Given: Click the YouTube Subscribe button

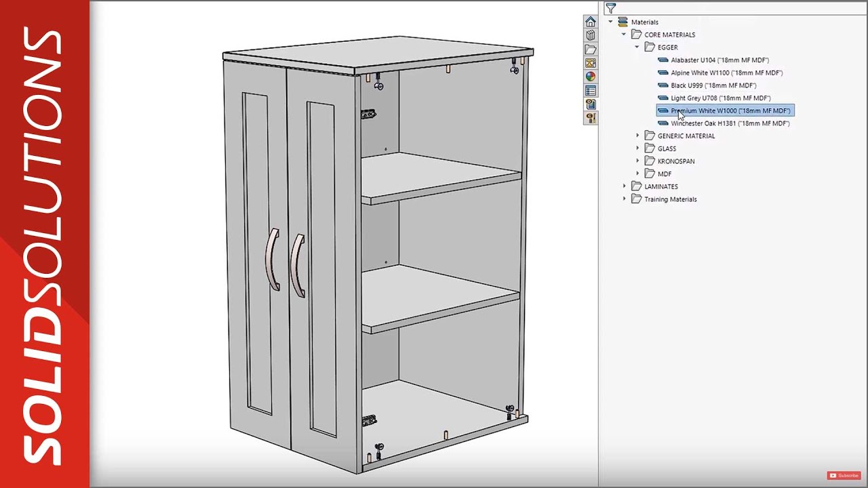Looking at the screenshot, I should point(844,476).
